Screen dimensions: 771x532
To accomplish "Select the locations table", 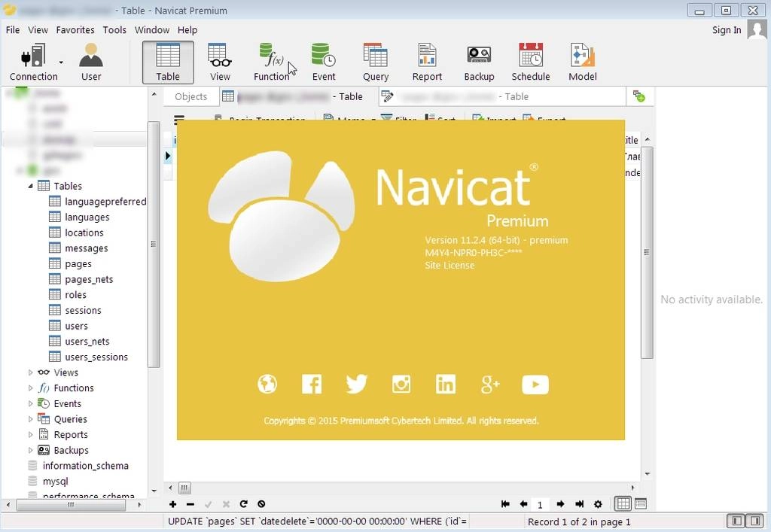I will (x=76, y=233).
